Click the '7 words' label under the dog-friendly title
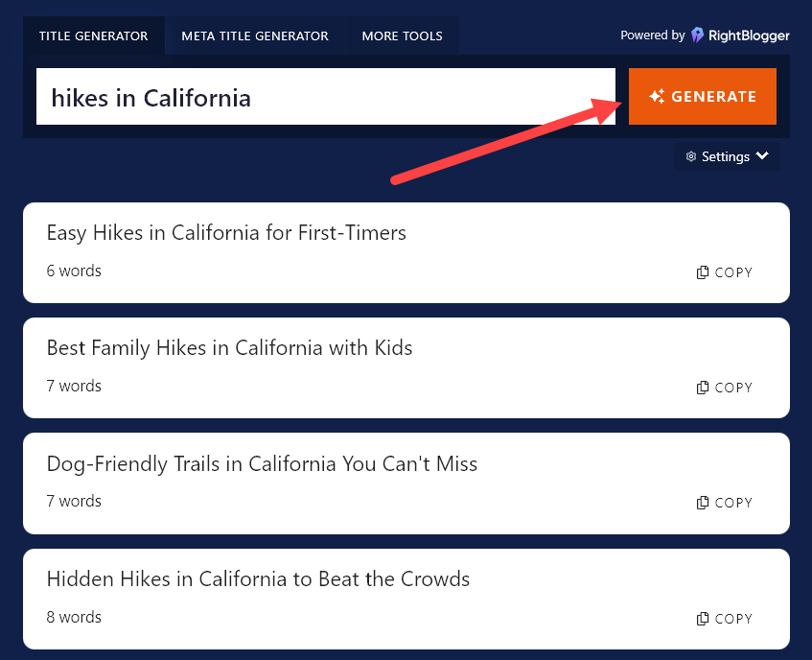Screen dimensions: 812x660 pyautogui.click(x=74, y=501)
